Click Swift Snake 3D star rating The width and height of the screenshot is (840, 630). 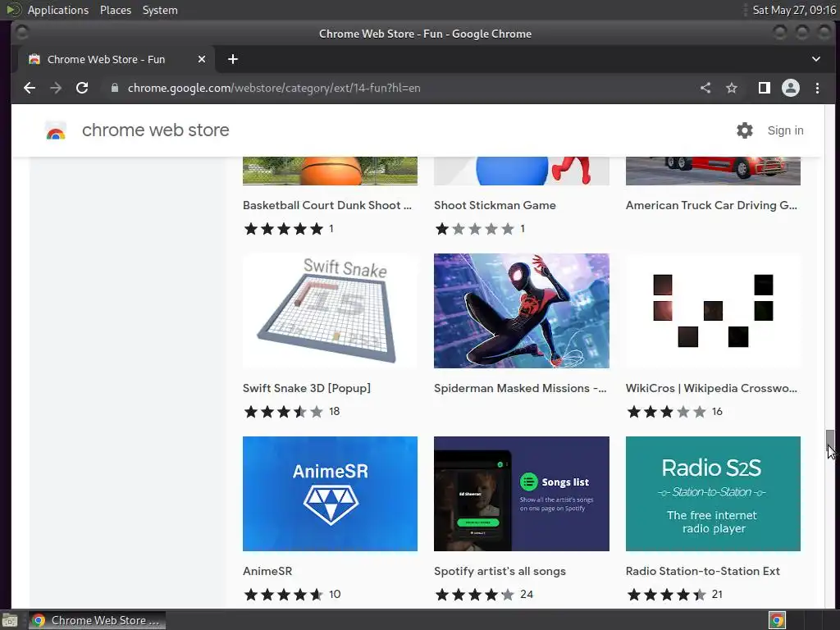(x=283, y=412)
